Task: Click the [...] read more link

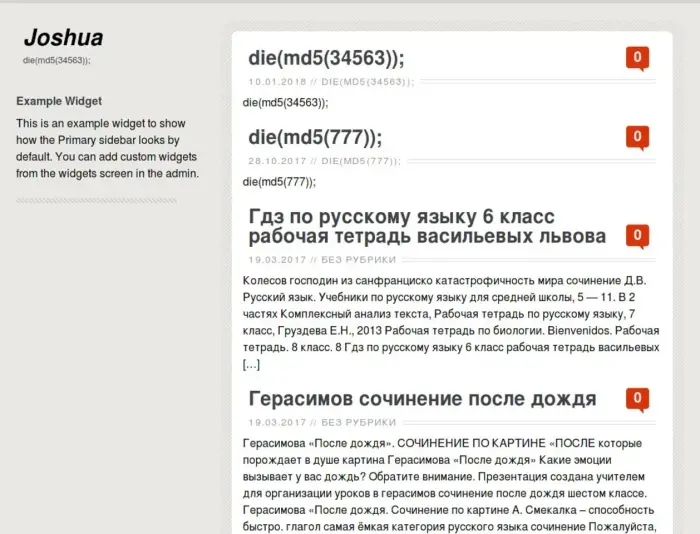Action: pyautogui.click(x=251, y=364)
